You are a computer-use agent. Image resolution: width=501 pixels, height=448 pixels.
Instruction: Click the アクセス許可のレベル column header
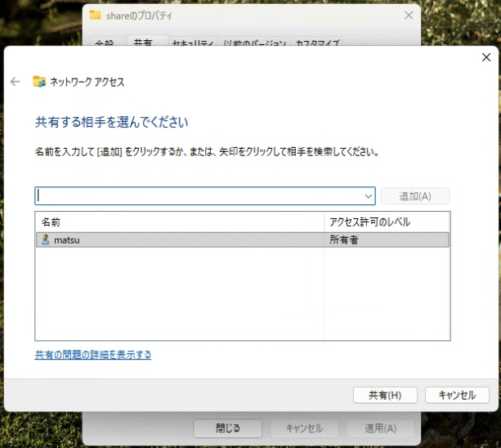point(387,222)
